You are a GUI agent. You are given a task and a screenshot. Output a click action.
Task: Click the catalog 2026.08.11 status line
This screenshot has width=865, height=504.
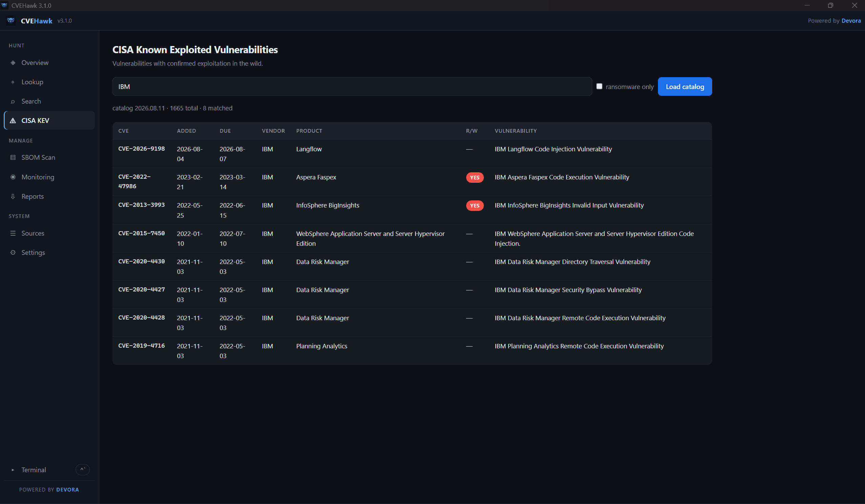coord(172,108)
